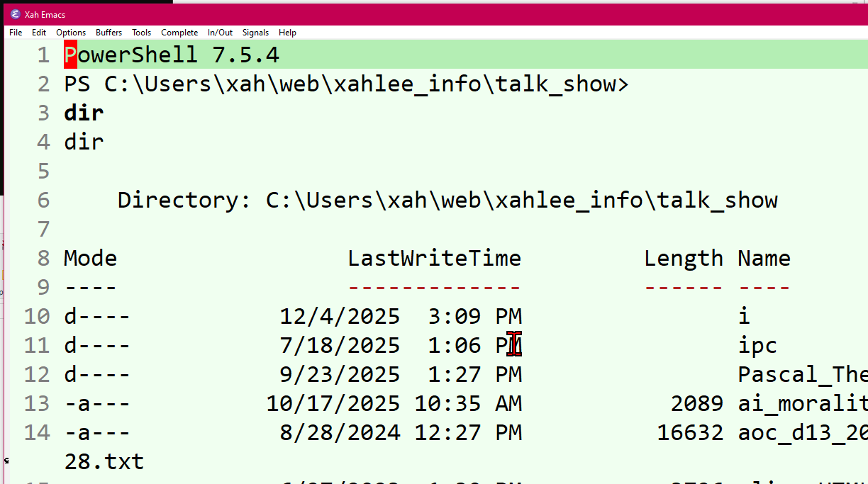The width and height of the screenshot is (868, 484).
Task: Open the Complete menu
Action: pos(179,33)
